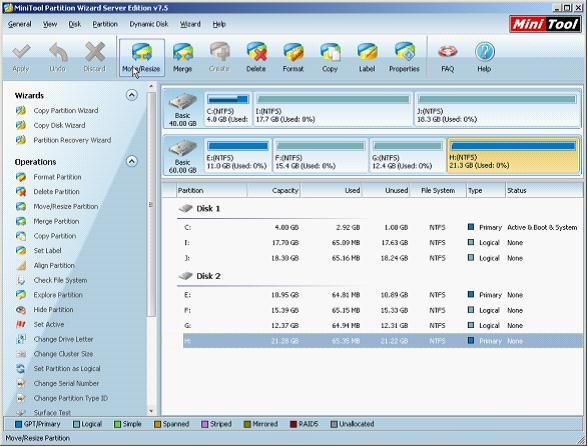The image size is (588, 447).
Task: Choose Format Partition operation
Action: 49,177
